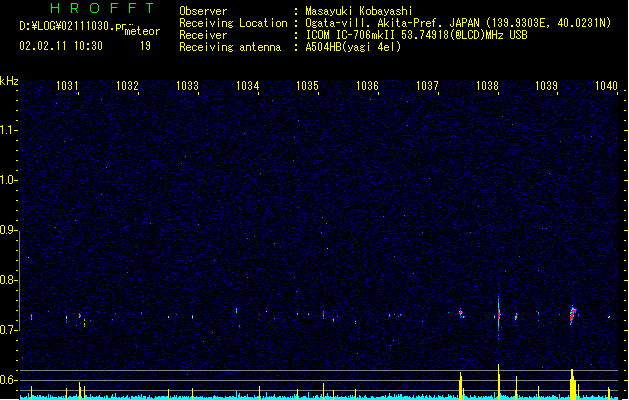Click the date 02.02.11 10:30
629x400 pixels.
(x=61, y=46)
